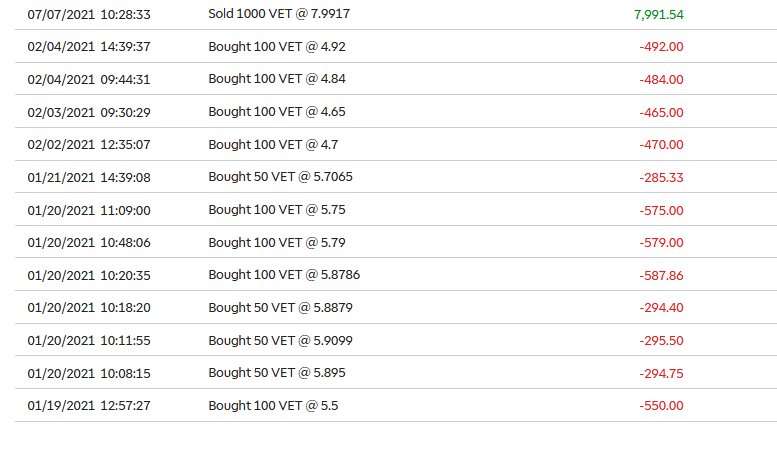The image size is (777, 449).
Task: Click the 7,991.54 green amount
Action: (x=659, y=14)
